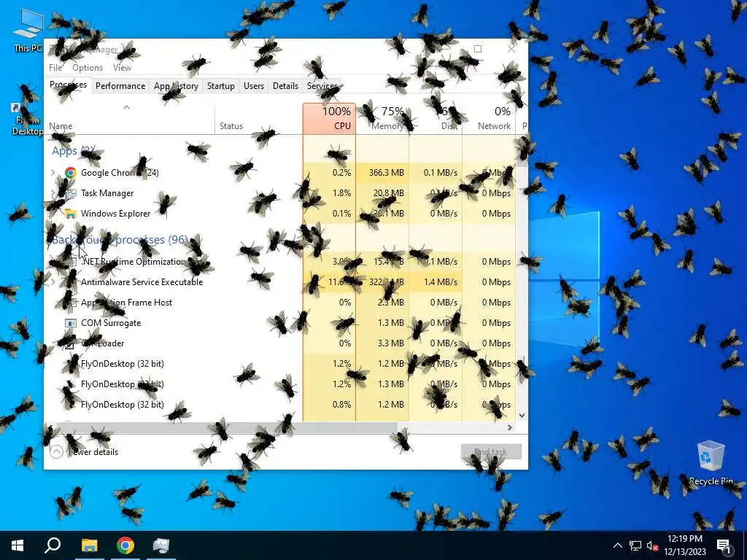Collapse to Fewer details
The image size is (747, 560).
pos(85,452)
